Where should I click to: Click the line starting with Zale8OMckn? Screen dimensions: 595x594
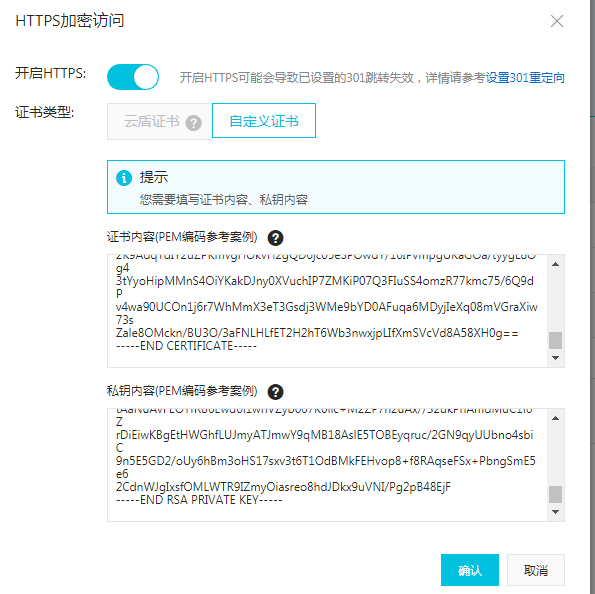317,333
